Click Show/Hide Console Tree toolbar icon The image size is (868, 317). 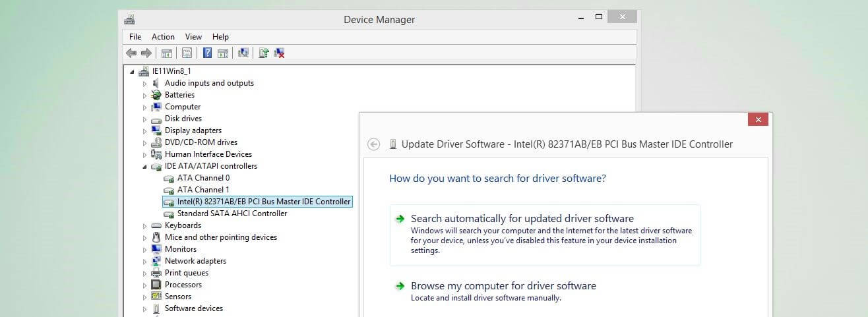click(x=167, y=53)
